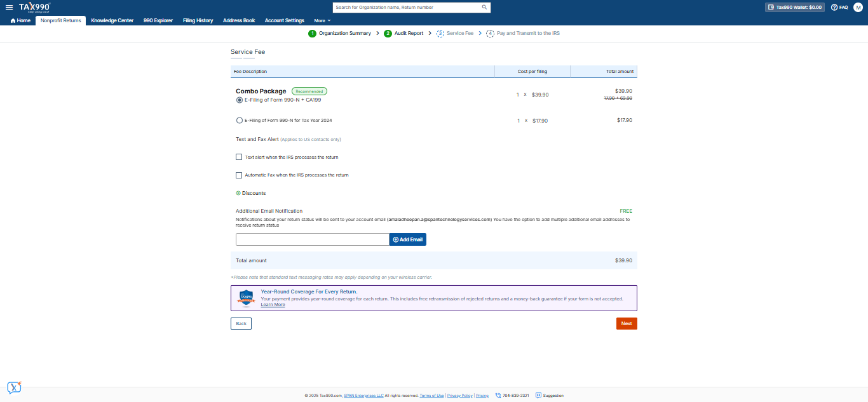
Task: Click the Tax990 coverage shield badge
Action: pyautogui.click(x=247, y=298)
